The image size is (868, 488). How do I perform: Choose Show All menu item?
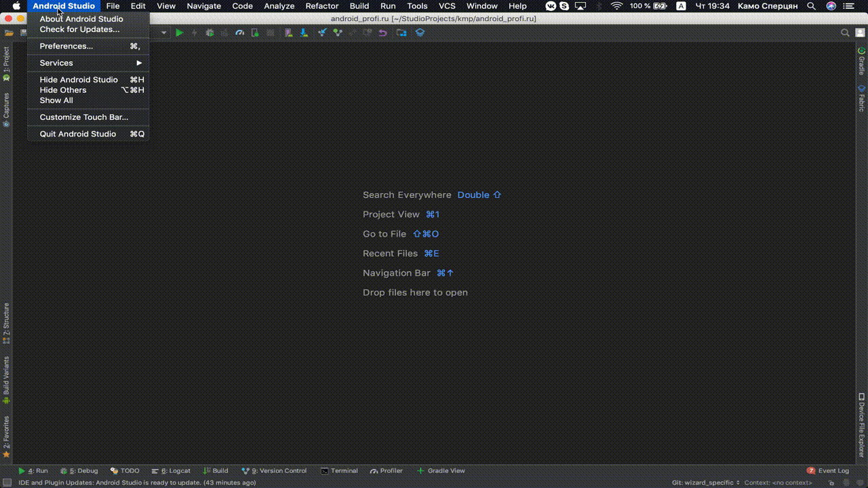pyautogui.click(x=88, y=100)
